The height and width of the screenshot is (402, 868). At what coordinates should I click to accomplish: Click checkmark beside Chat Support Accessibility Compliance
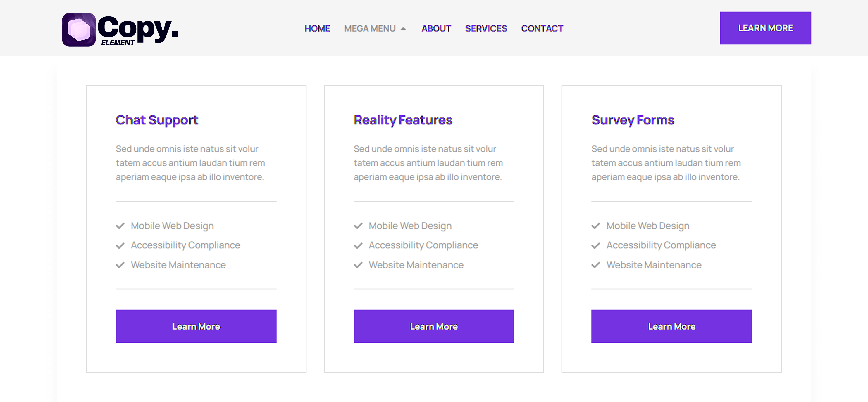120,245
